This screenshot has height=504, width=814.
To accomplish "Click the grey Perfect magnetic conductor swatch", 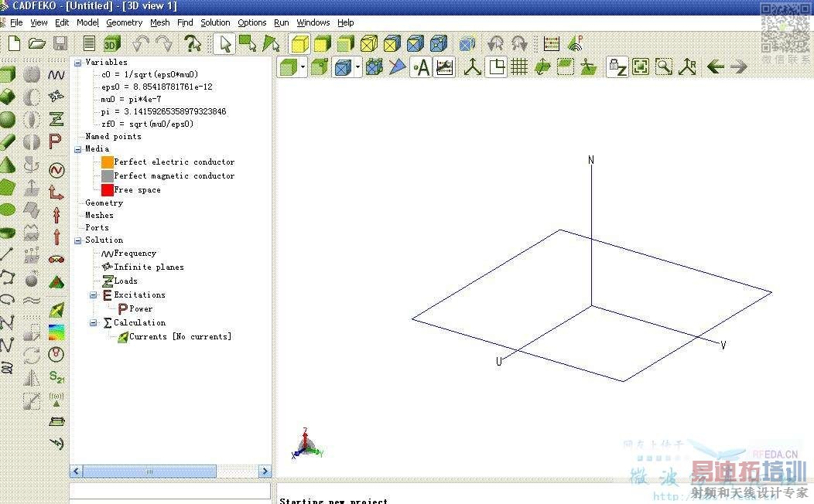I will point(108,175).
